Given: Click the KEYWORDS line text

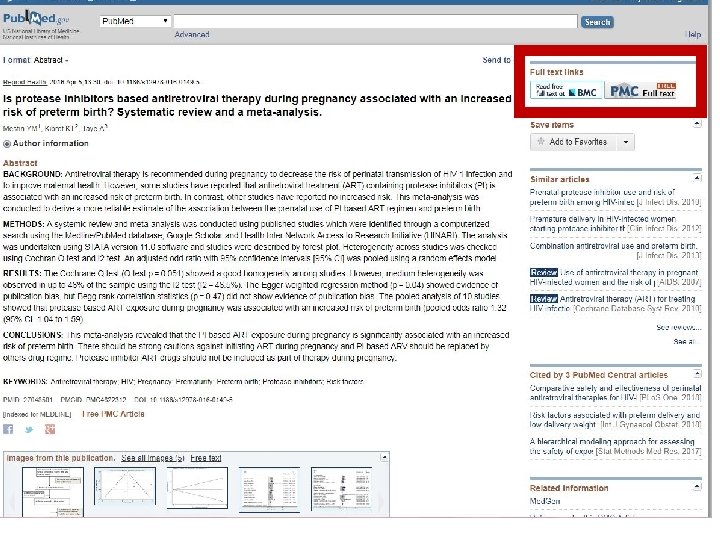Looking at the screenshot, I should click(x=183, y=382).
